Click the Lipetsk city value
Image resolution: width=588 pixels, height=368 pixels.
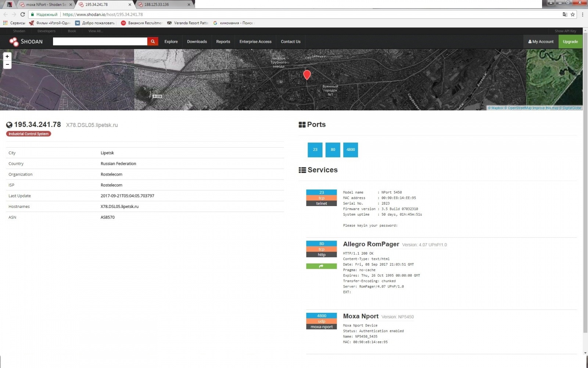pyautogui.click(x=107, y=153)
